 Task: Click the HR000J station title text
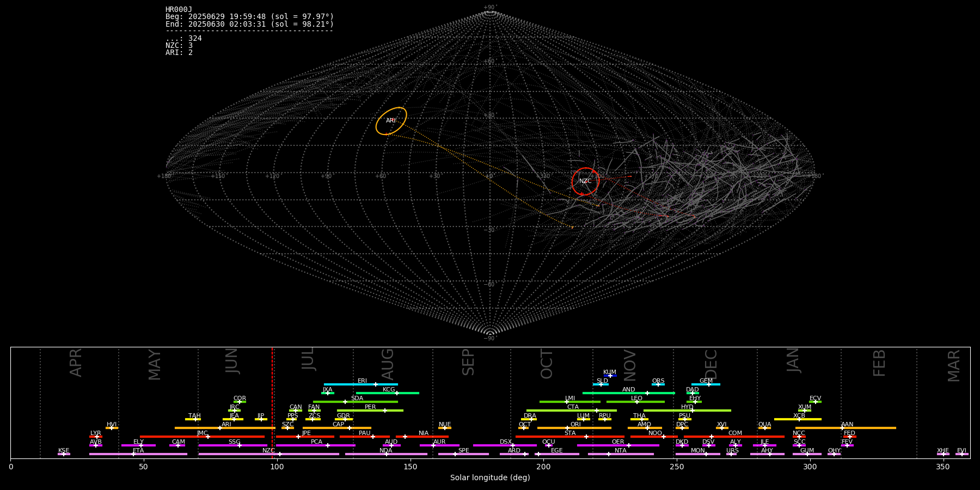click(179, 9)
